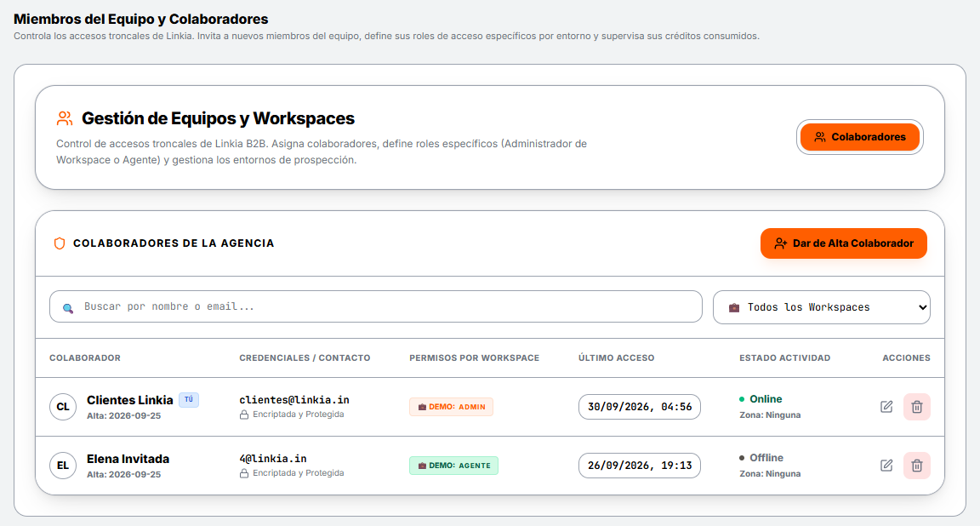This screenshot has width=980, height=526.
Task: Switch to the Colaboradores tab button
Action: 859,137
